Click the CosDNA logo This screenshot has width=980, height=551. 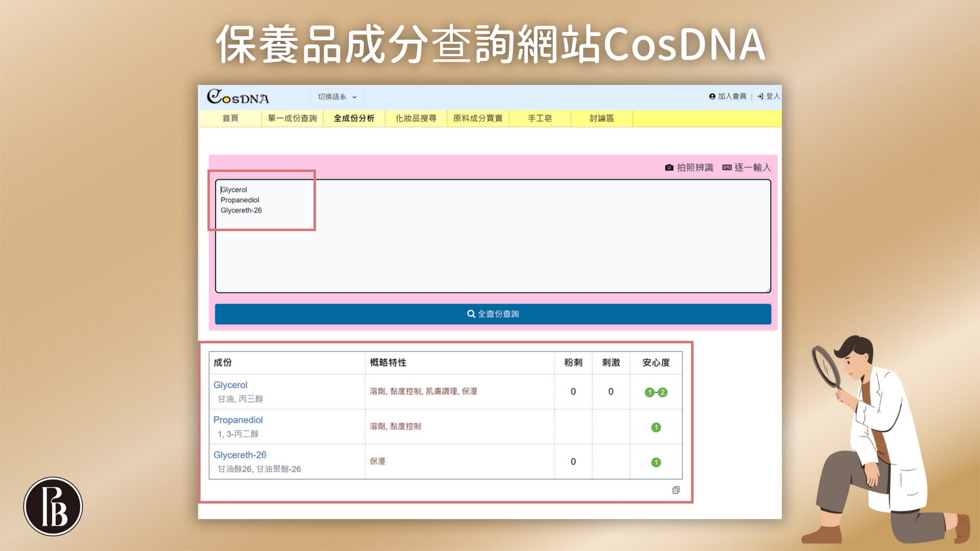pos(238,96)
